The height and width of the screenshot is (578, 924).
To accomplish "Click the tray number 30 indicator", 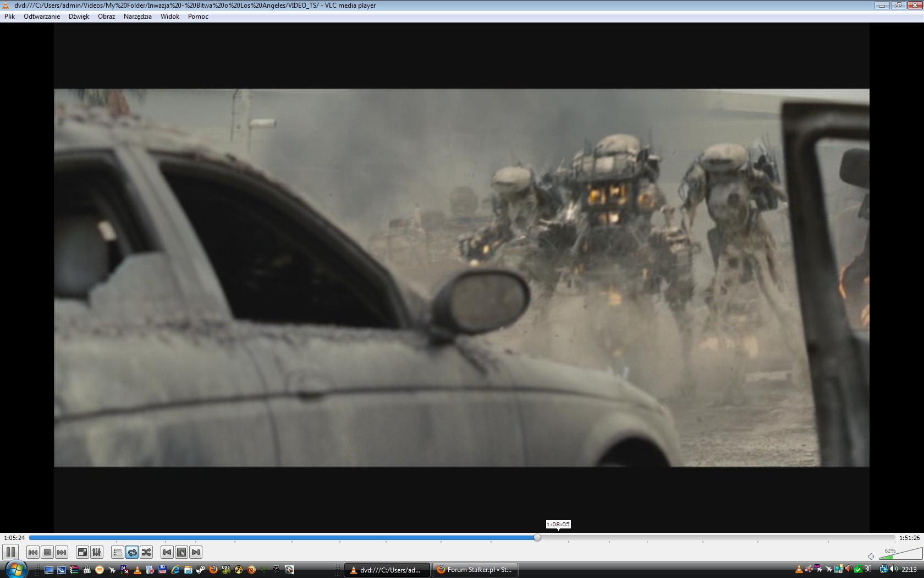I will tap(868, 569).
